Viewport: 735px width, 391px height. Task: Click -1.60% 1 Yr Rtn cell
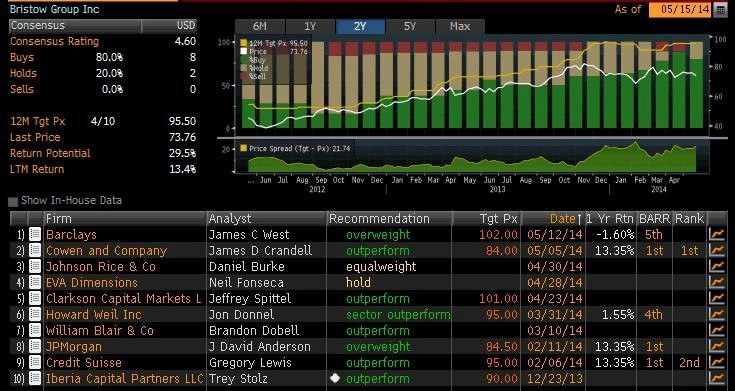click(615, 234)
